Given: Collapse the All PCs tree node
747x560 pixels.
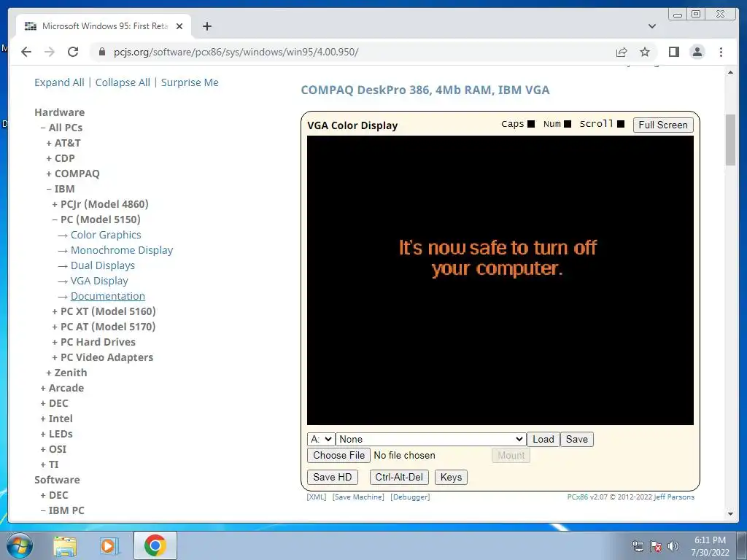Looking at the screenshot, I should point(61,128).
